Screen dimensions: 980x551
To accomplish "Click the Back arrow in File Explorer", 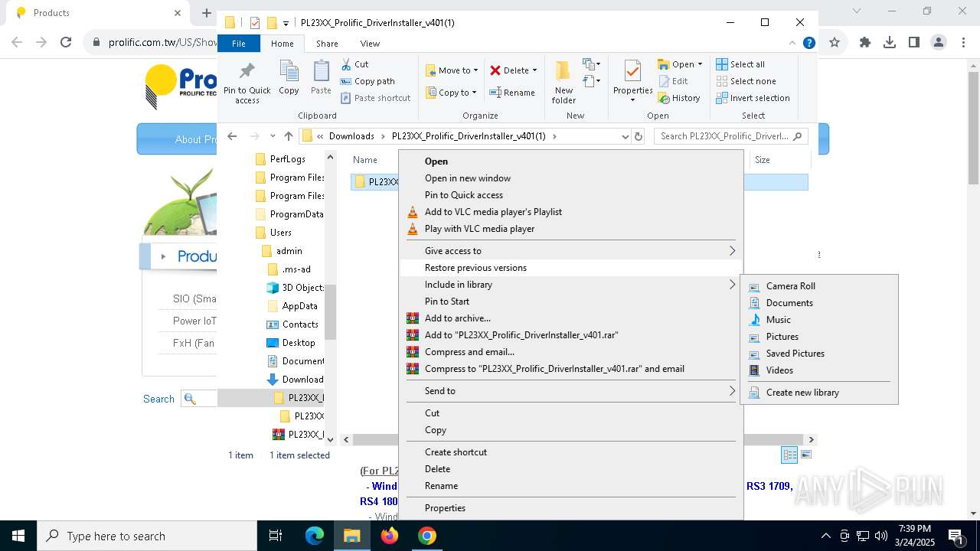I will 233,136.
